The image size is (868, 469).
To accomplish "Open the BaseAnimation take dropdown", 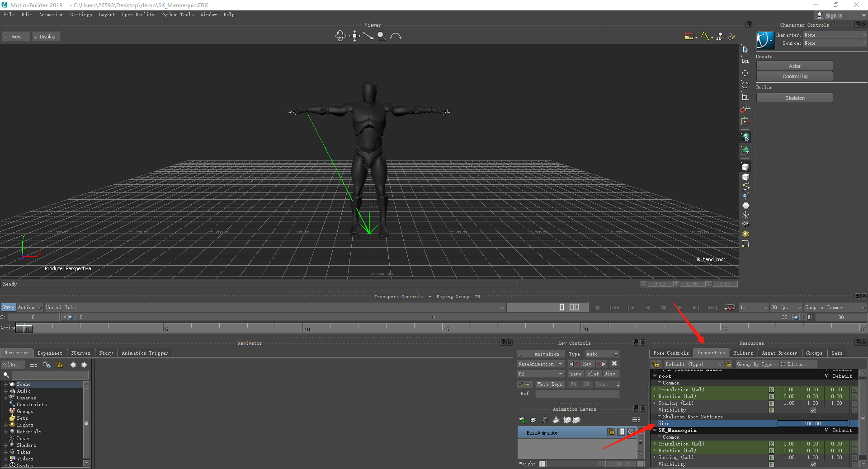I will point(540,364).
